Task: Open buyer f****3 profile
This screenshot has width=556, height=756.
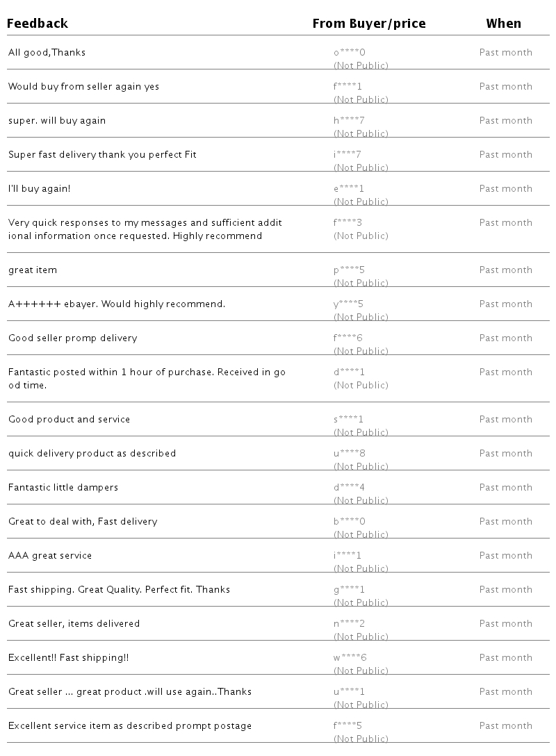Action: tap(347, 223)
